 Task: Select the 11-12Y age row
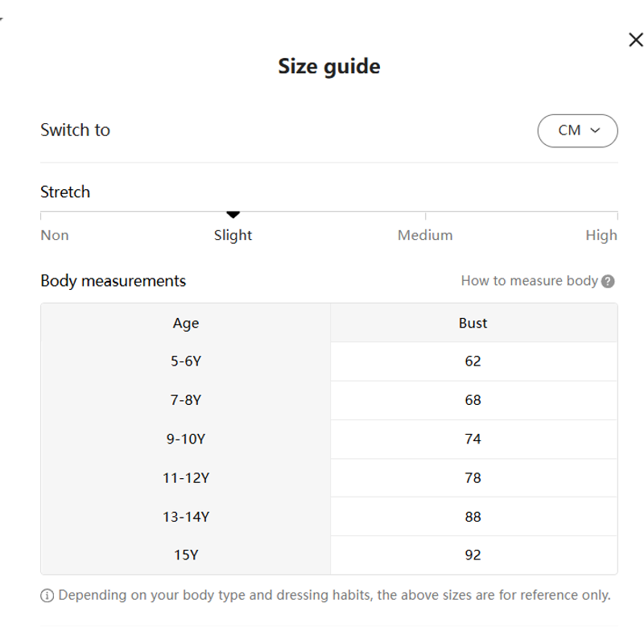pyautogui.click(x=186, y=477)
